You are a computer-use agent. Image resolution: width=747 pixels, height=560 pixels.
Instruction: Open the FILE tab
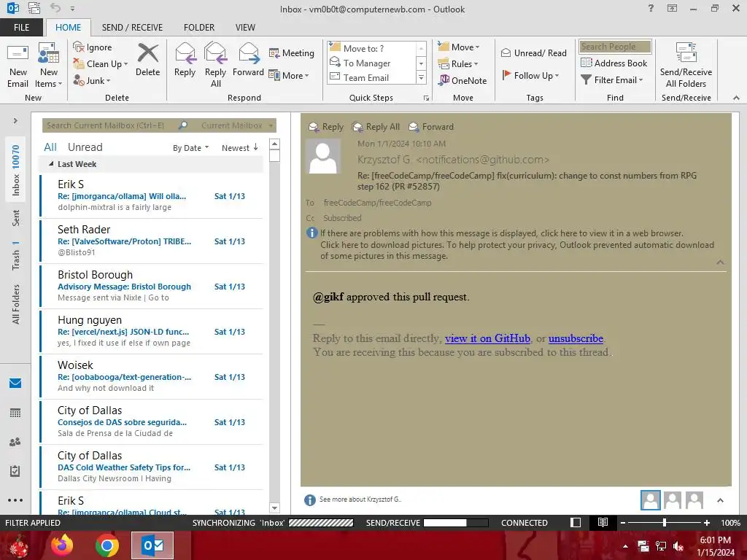(21, 28)
